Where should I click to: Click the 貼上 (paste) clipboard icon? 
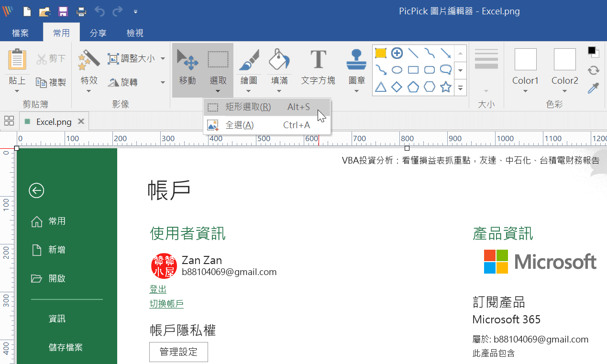tap(17, 60)
